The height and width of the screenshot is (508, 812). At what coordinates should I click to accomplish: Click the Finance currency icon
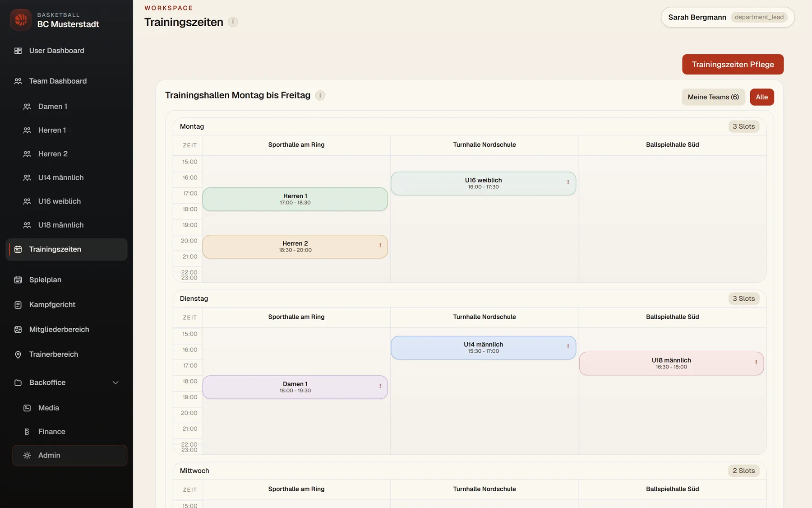click(x=27, y=432)
